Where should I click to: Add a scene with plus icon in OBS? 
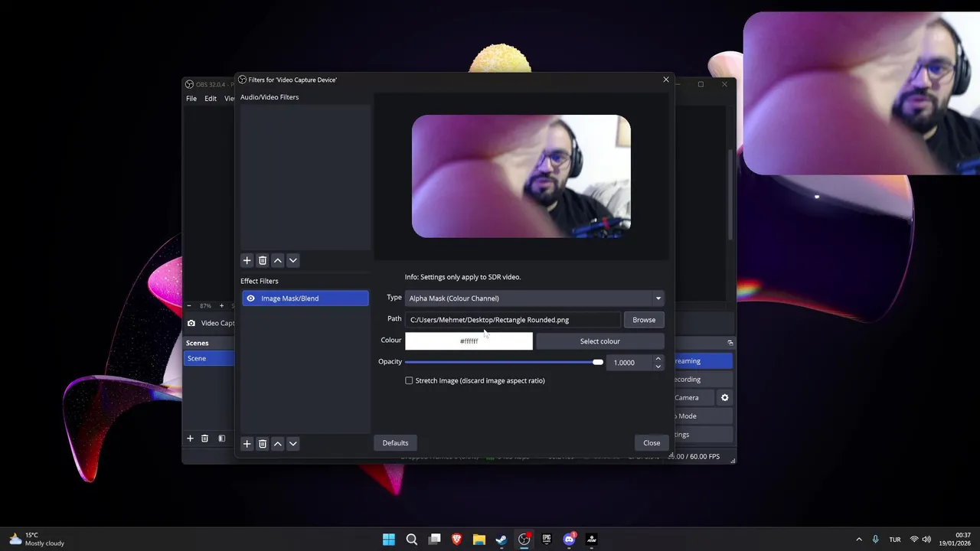coord(190,439)
